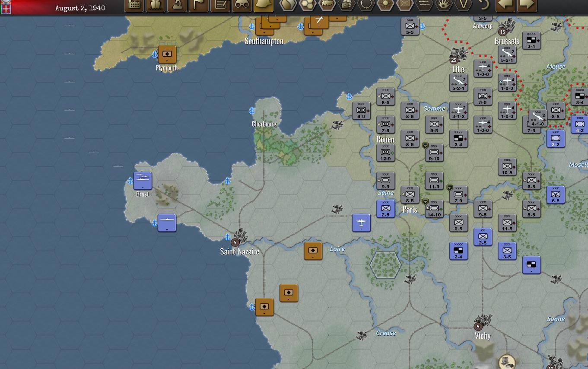Select the 5-5 infantry unit at top
This screenshot has width=588, height=369.
point(410,26)
